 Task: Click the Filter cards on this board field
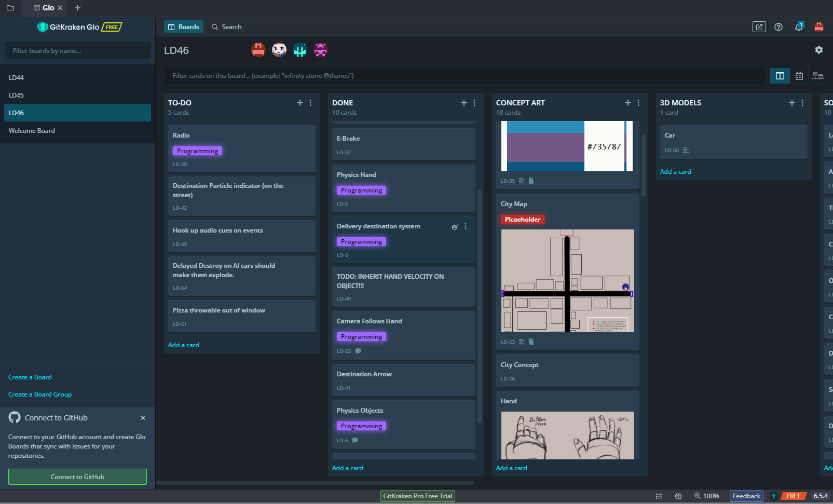465,76
